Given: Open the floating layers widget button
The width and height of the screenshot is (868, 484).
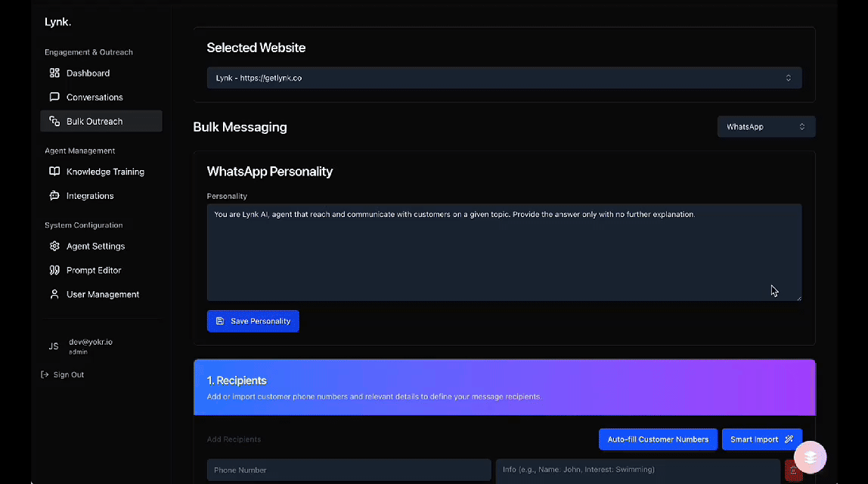Looking at the screenshot, I should pos(810,458).
